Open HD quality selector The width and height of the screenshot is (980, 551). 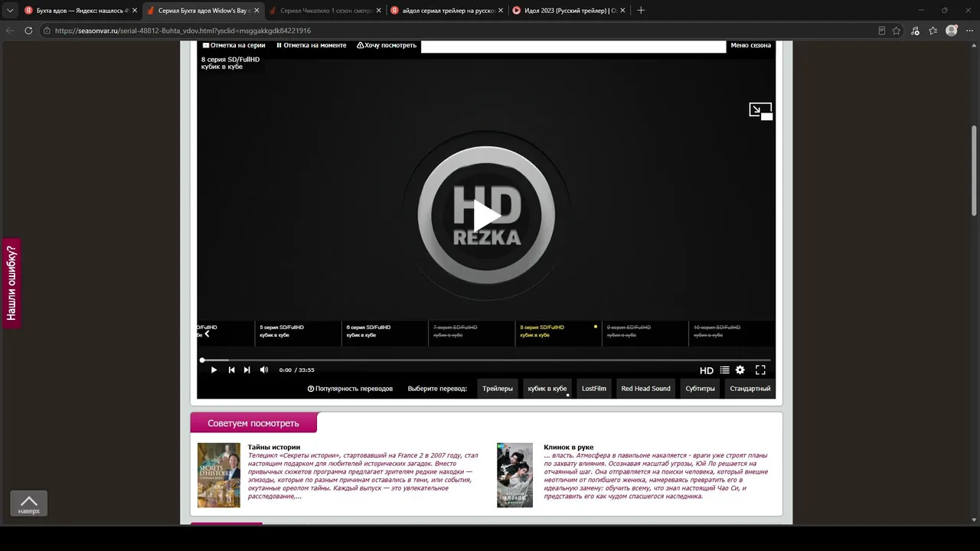707,370
